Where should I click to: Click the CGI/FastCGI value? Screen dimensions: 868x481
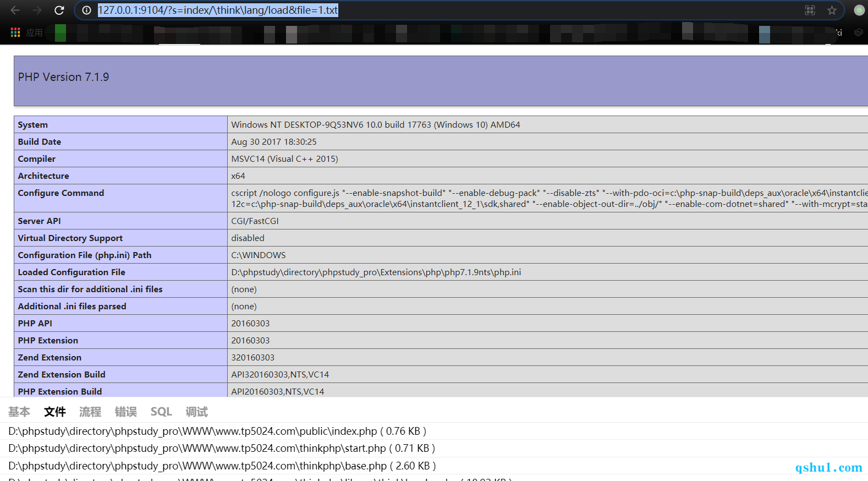(255, 221)
